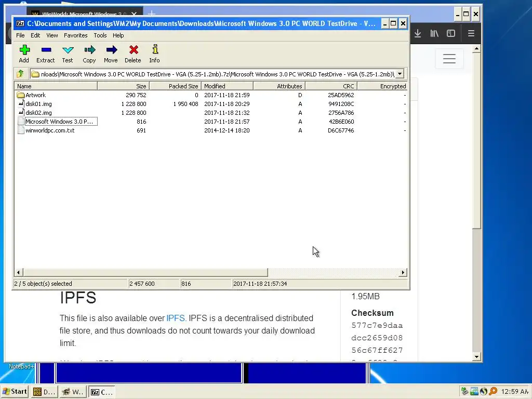Select the disk02.img file
532x399 pixels.
38,113
